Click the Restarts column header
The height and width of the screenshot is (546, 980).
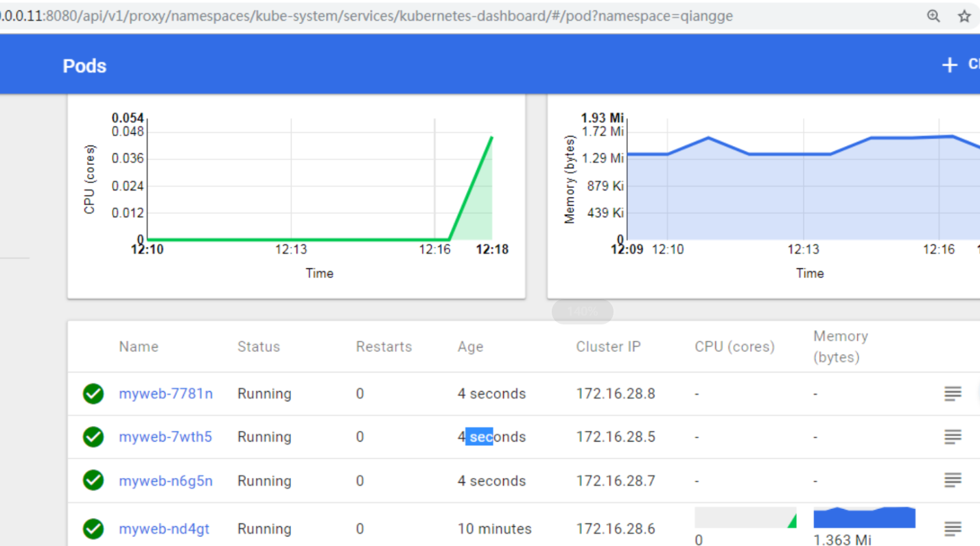(384, 346)
